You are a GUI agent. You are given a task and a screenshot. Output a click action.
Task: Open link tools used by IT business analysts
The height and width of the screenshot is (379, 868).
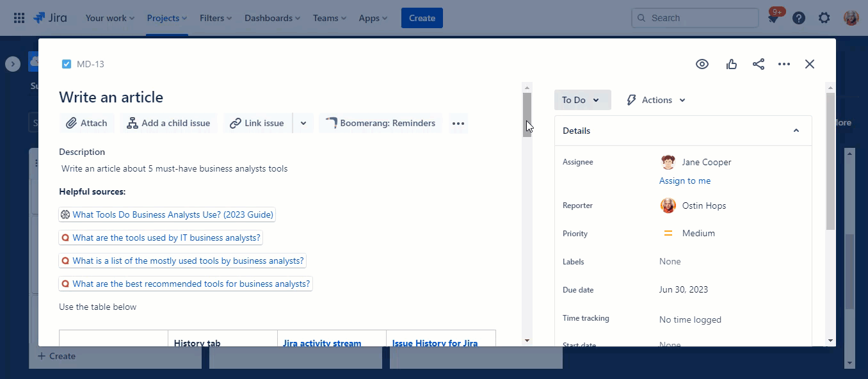[161, 238]
